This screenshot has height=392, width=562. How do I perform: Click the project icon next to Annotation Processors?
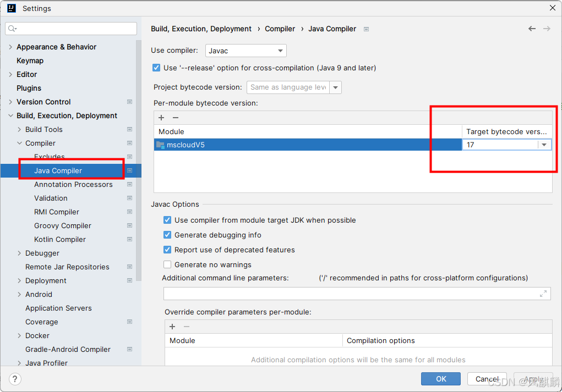[130, 184]
